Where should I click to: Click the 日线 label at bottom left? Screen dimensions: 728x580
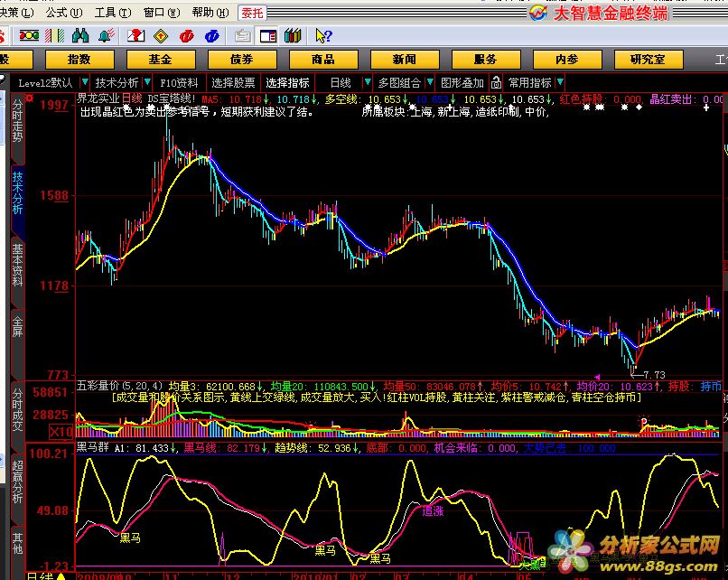39,575
